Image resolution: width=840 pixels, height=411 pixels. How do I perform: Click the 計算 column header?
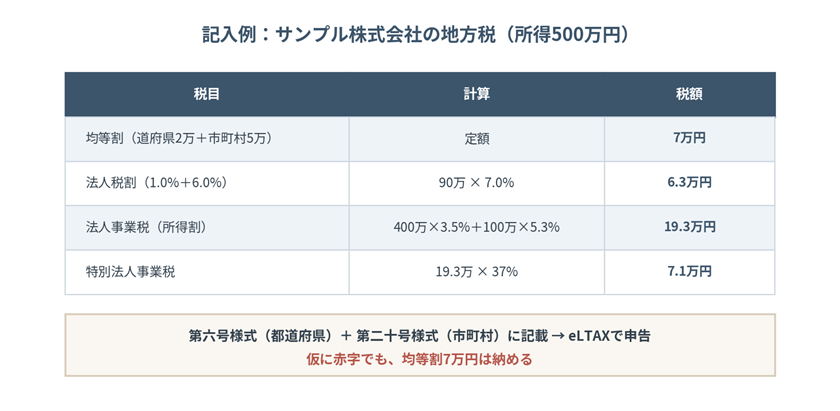[477, 94]
